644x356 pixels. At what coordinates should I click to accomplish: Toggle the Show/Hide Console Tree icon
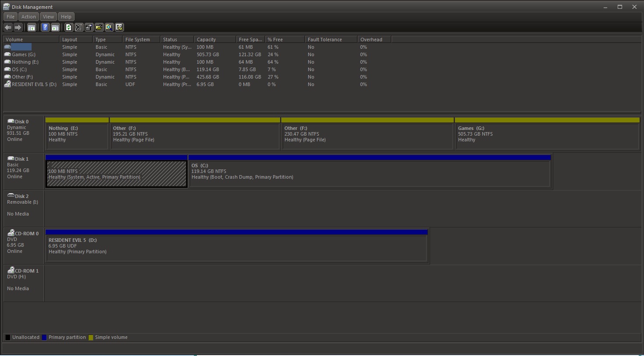32,28
